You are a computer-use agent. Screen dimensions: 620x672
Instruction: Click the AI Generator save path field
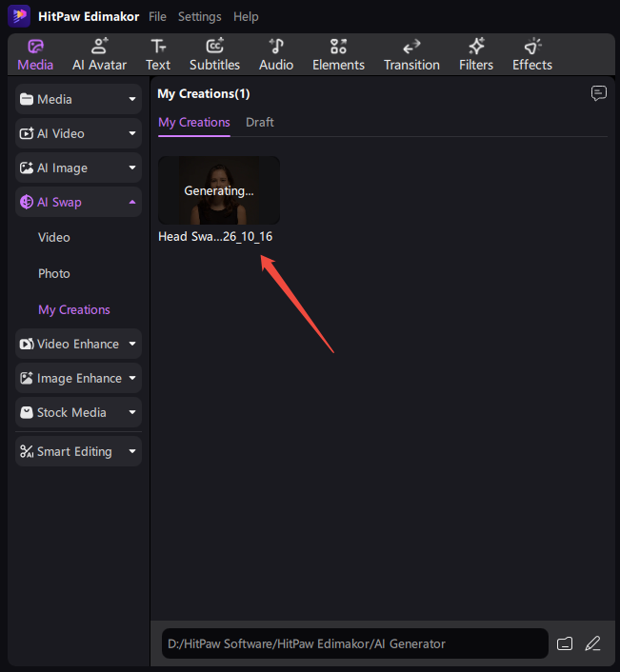[355, 643]
